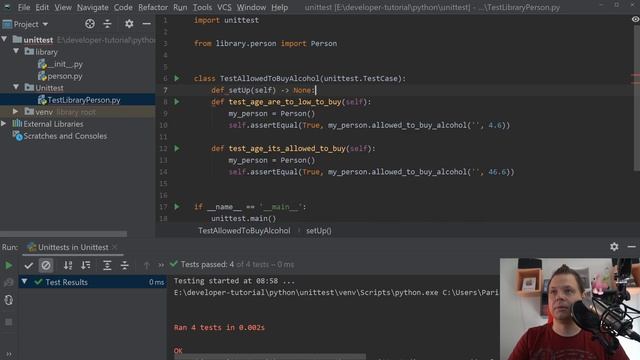Open Project panel settings gear

pos(129,24)
